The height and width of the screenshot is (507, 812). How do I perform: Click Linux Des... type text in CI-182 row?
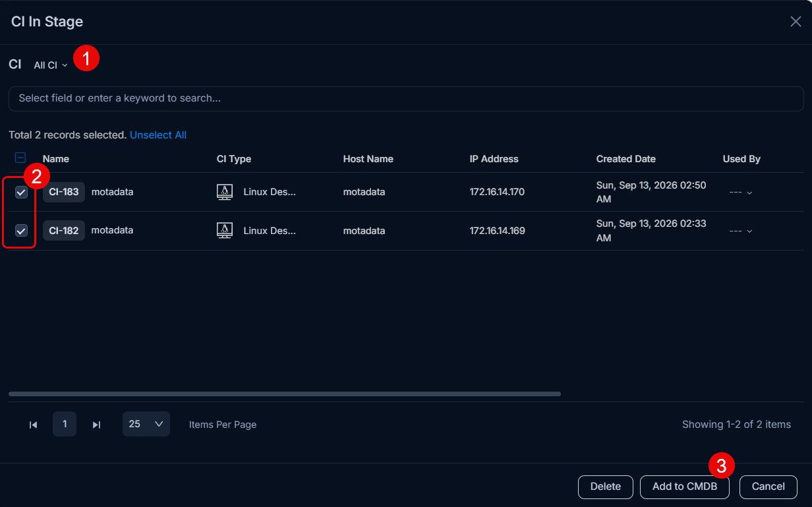point(270,231)
